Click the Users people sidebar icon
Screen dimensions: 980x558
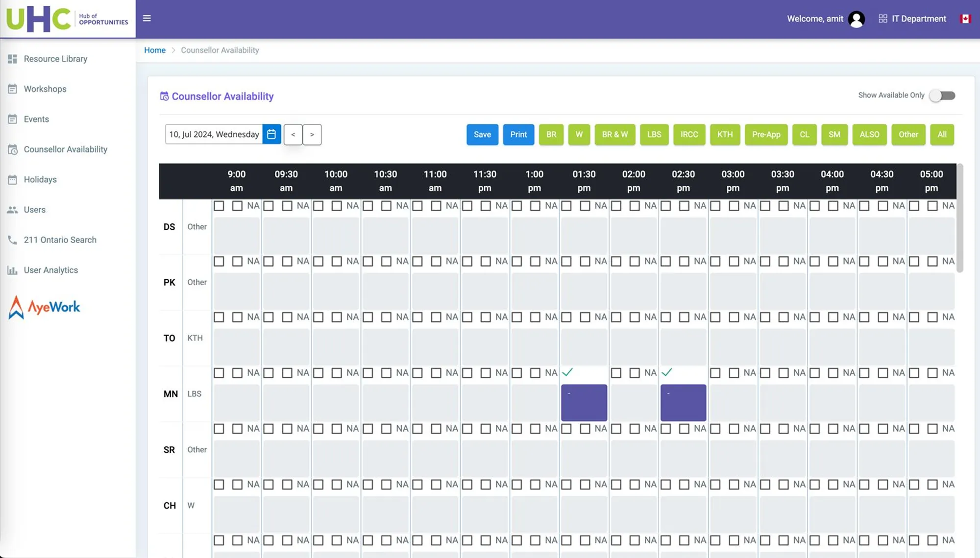tap(12, 210)
